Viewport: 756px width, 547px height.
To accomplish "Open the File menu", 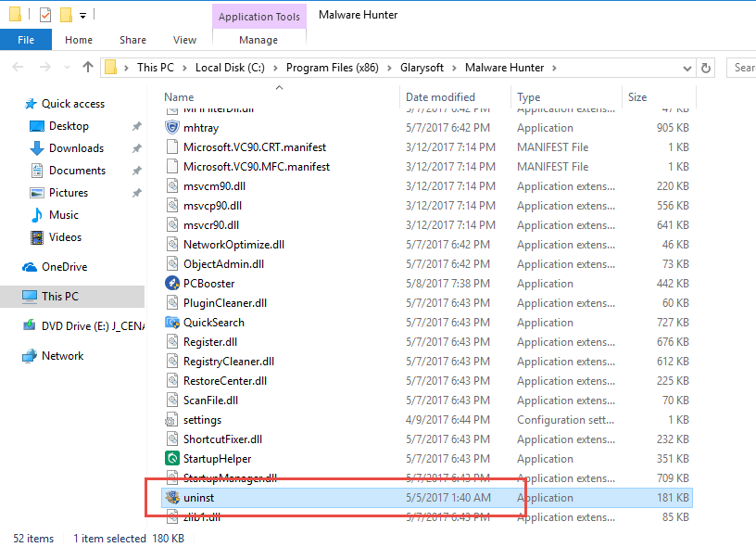I will click(x=26, y=40).
